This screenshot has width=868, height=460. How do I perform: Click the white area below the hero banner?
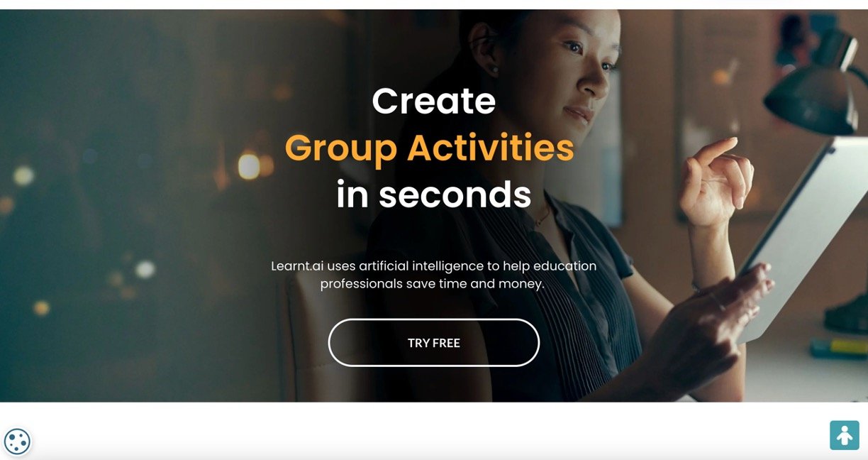434,430
